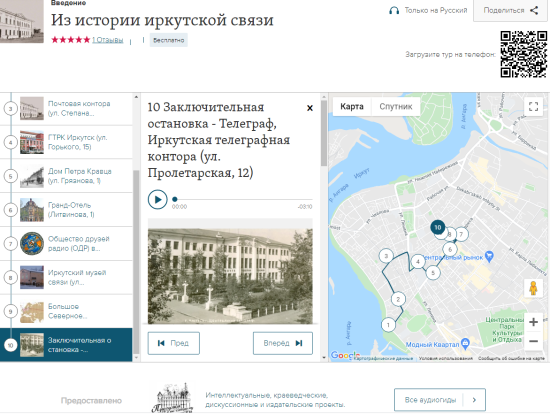Click ГТРК Иркутск stop thumbnail
This screenshot has width=550, height=414.
pos(32,142)
